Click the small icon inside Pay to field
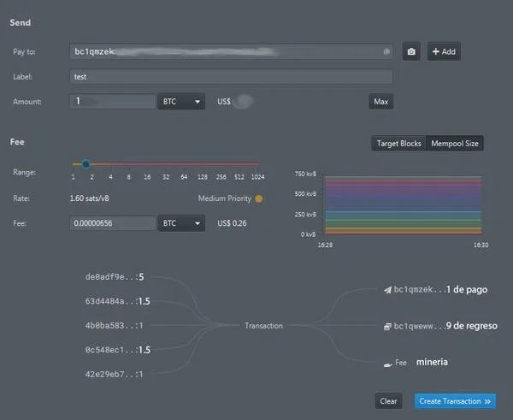Screen dimensions: 513x420 click(x=386, y=51)
